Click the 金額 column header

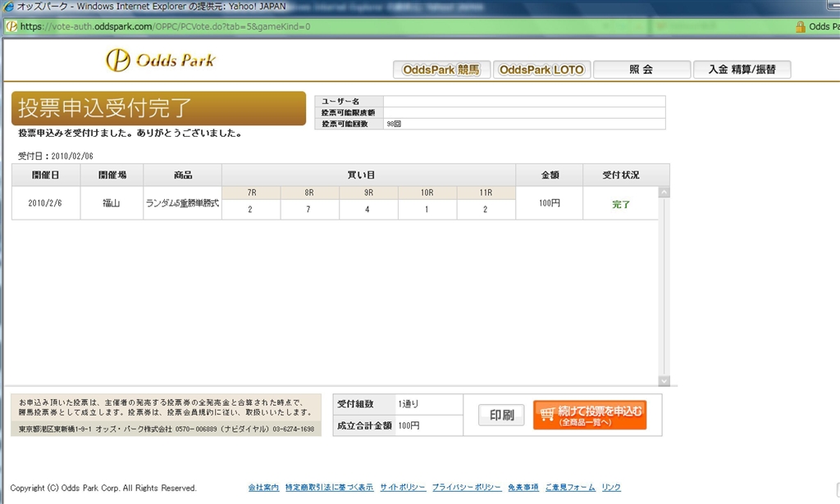tap(550, 175)
